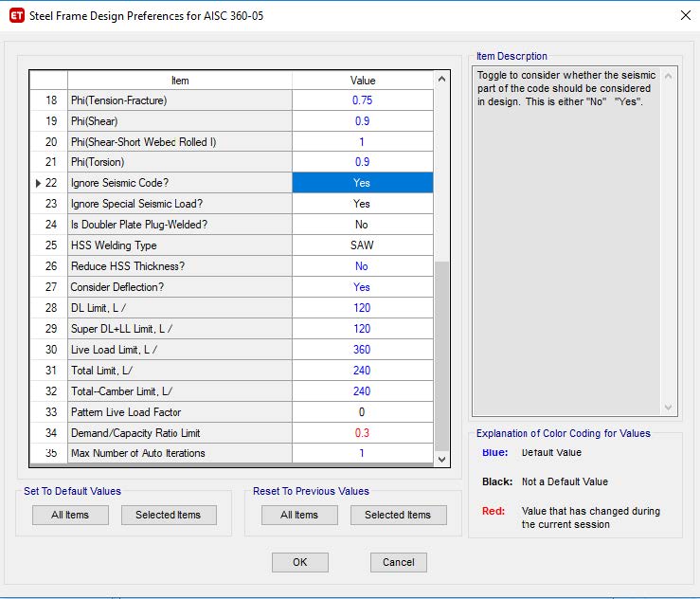Click Pattern Live Load Factor label

coord(126,412)
